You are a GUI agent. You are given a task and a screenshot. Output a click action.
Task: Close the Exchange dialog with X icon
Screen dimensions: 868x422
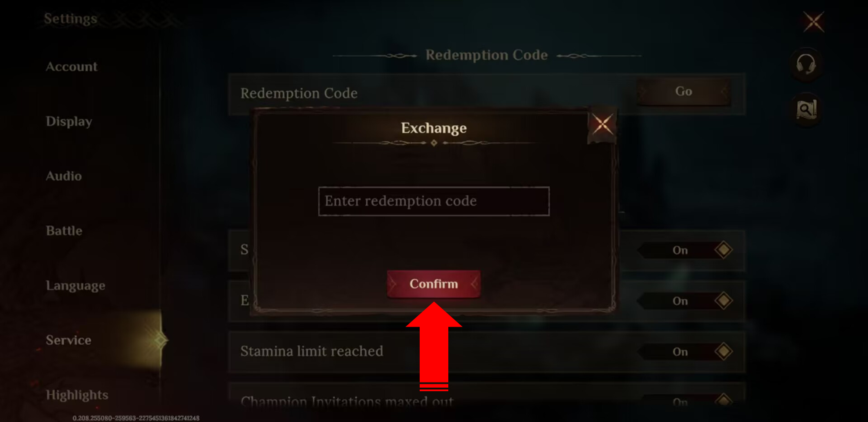pyautogui.click(x=602, y=125)
